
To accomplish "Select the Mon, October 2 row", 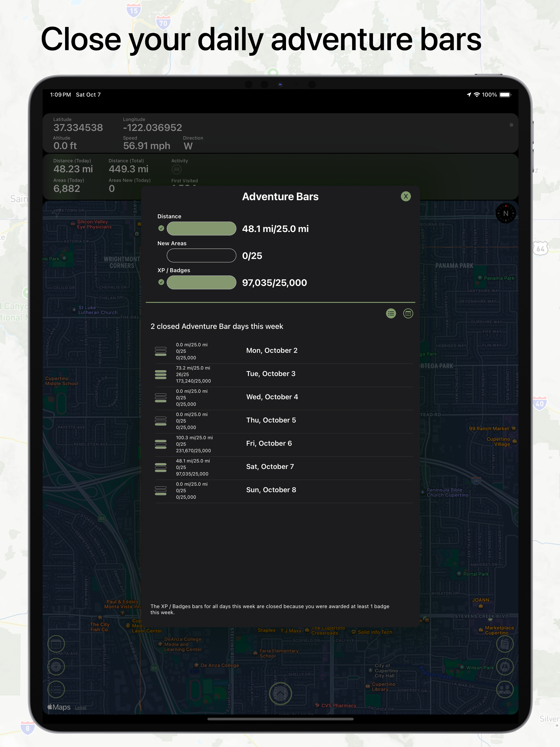I will [x=284, y=351].
